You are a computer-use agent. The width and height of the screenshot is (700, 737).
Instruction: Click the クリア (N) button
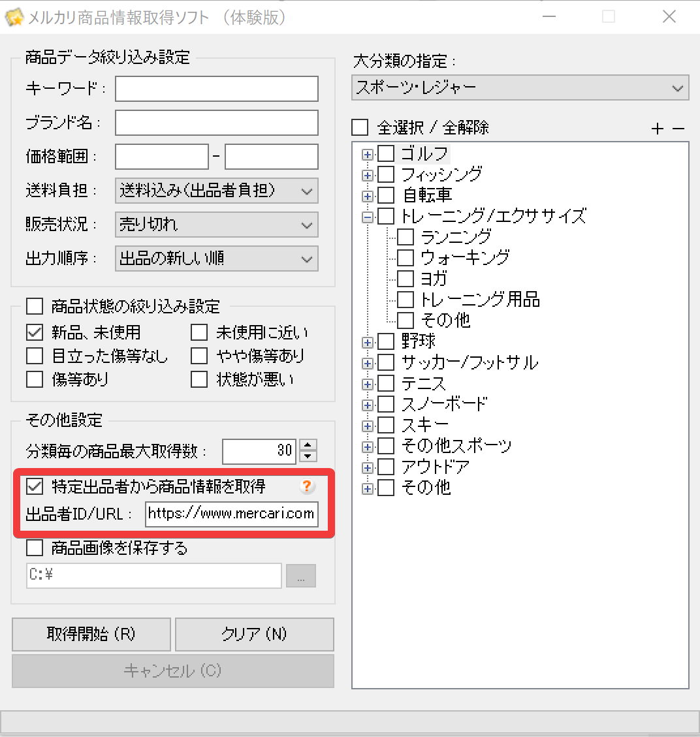254,635
